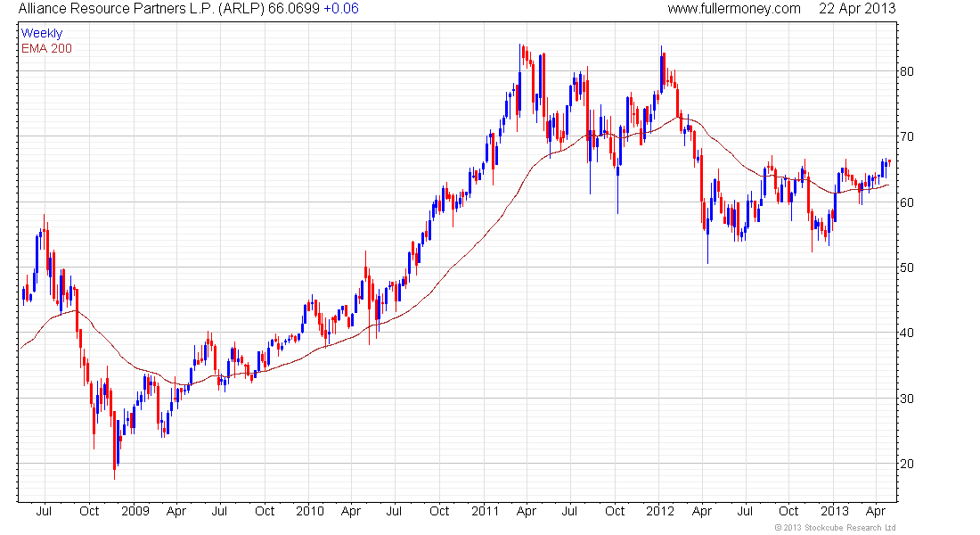Click the 40 price axis label
This screenshot has height=535, width=980.
pyautogui.click(x=906, y=333)
